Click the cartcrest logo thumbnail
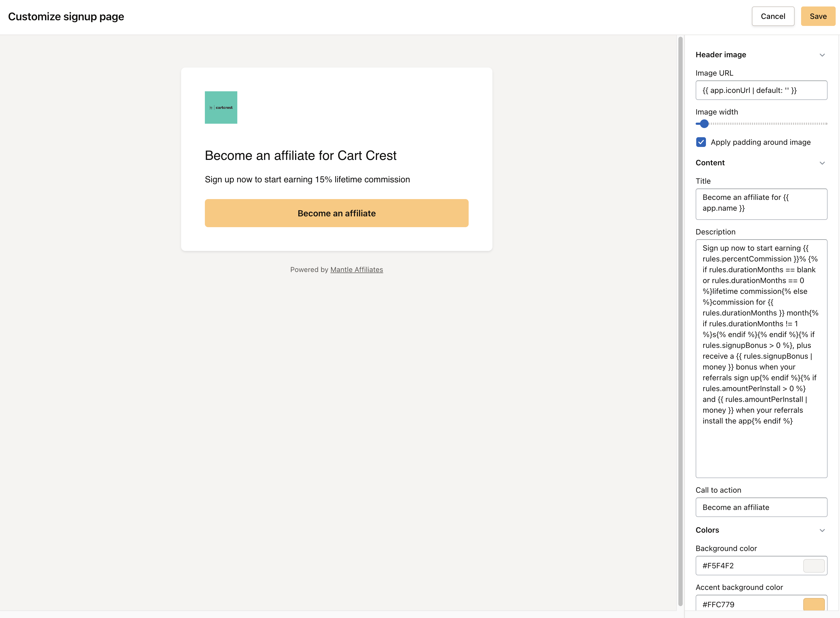This screenshot has height=618, width=840. point(221,107)
